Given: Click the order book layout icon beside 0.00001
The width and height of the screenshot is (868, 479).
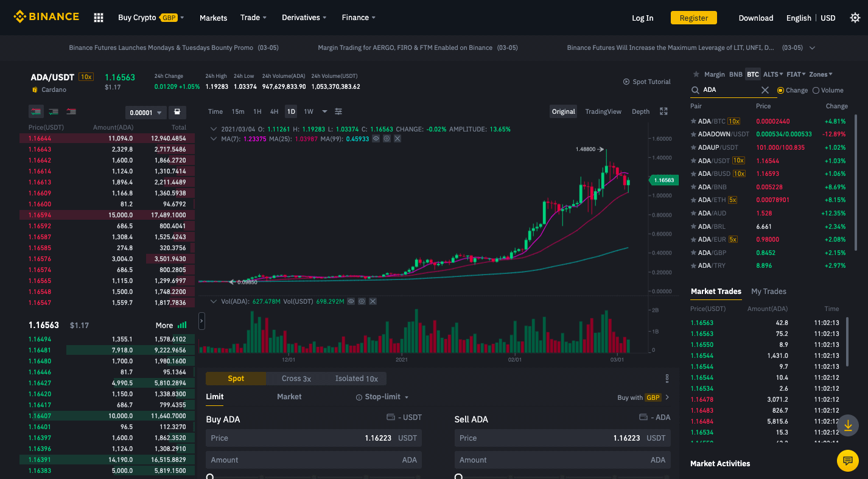Looking at the screenshot, I should 177,112.
